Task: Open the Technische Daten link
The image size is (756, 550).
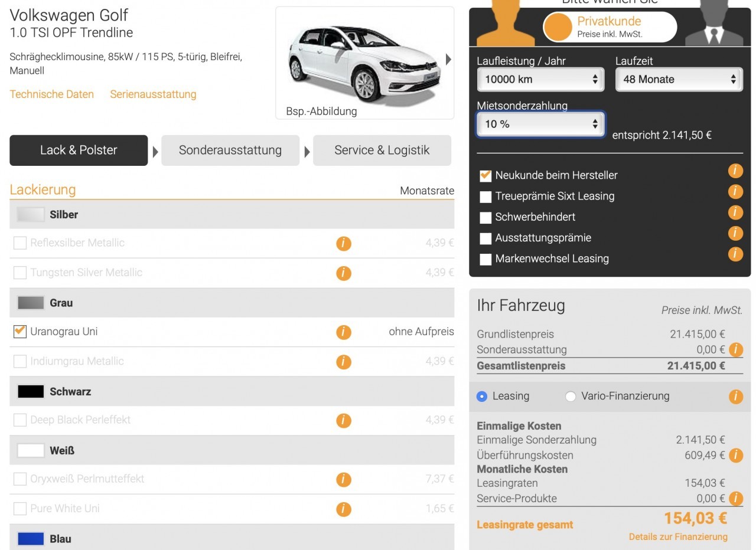Action: pyautogui.click(x=52, y=94)
